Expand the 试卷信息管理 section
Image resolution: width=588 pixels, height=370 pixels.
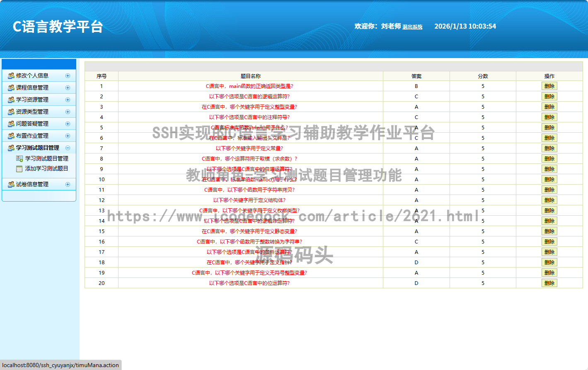click(x=68, y=184)
